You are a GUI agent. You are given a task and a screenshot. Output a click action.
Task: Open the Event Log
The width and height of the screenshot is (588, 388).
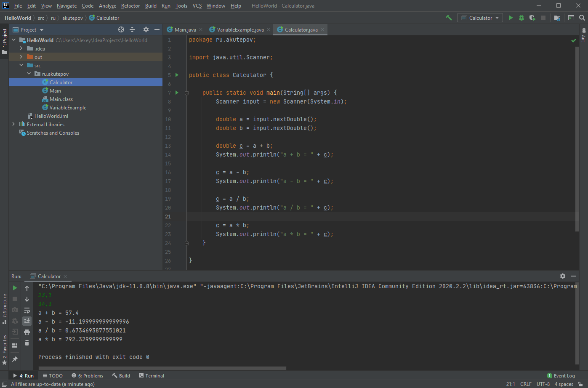[x=561, y=376]
